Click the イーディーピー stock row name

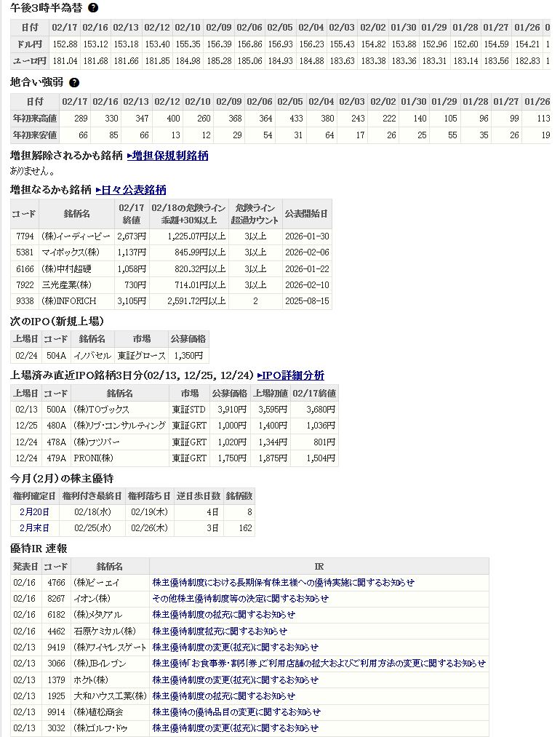point(76,236)
